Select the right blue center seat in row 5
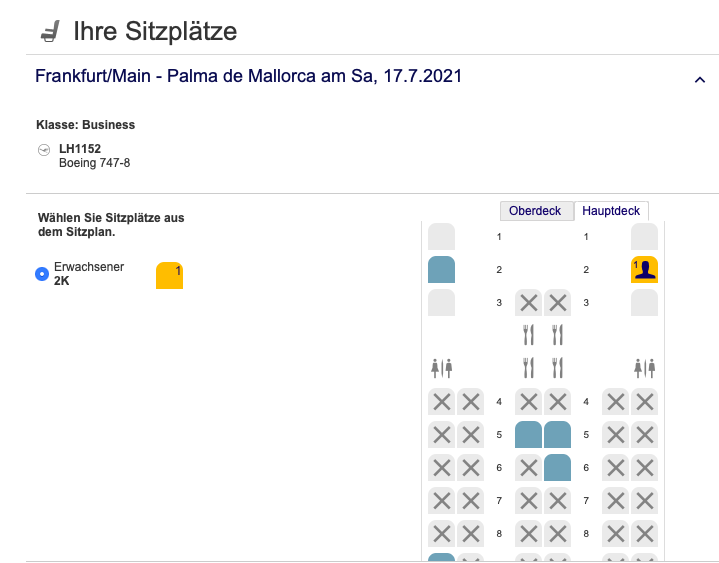 (x=558, y=435)
